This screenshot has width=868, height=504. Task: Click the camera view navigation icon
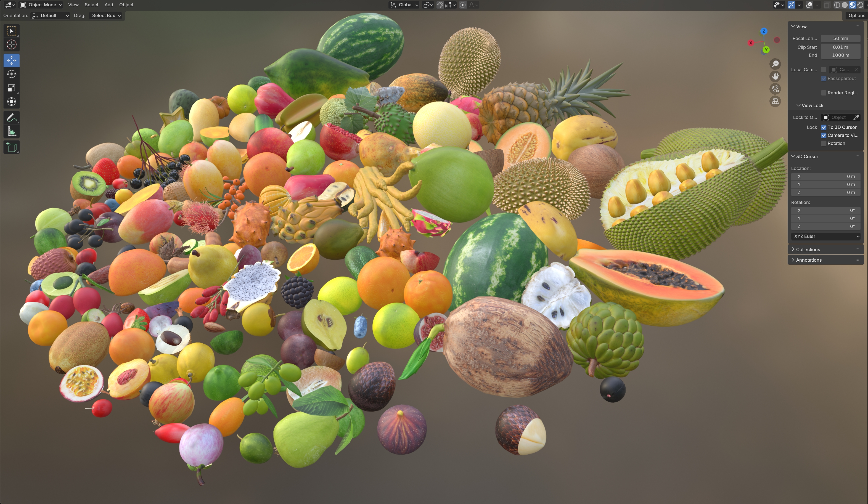775,89
